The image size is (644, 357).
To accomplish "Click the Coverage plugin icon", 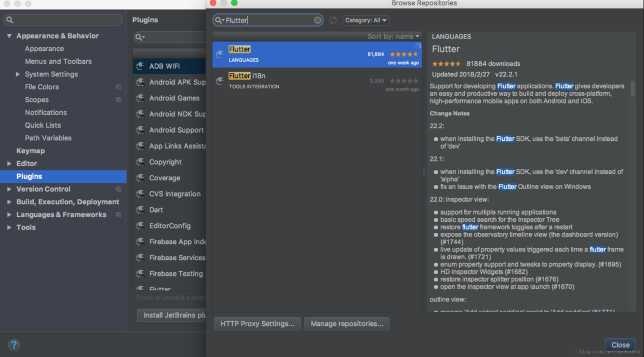I will (x=140, y=178).
